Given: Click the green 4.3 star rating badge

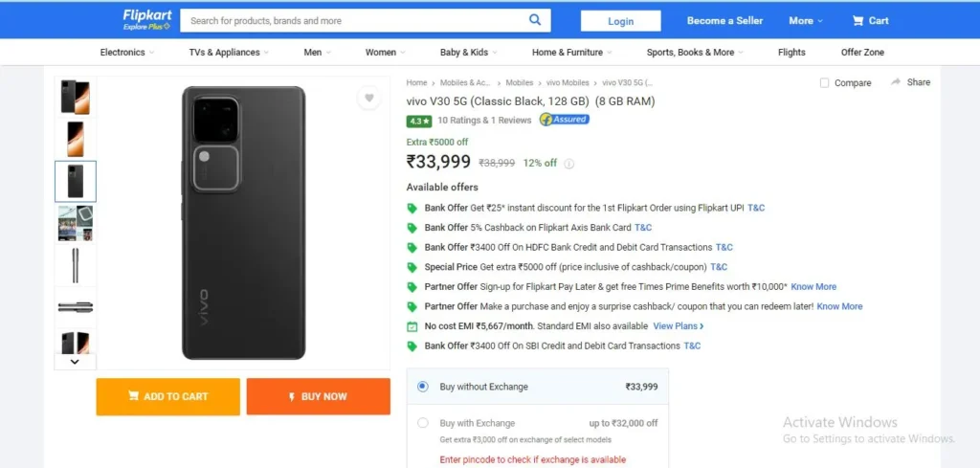Looking at the screenshot, I should pyautogui.click(x=419, y=121).
